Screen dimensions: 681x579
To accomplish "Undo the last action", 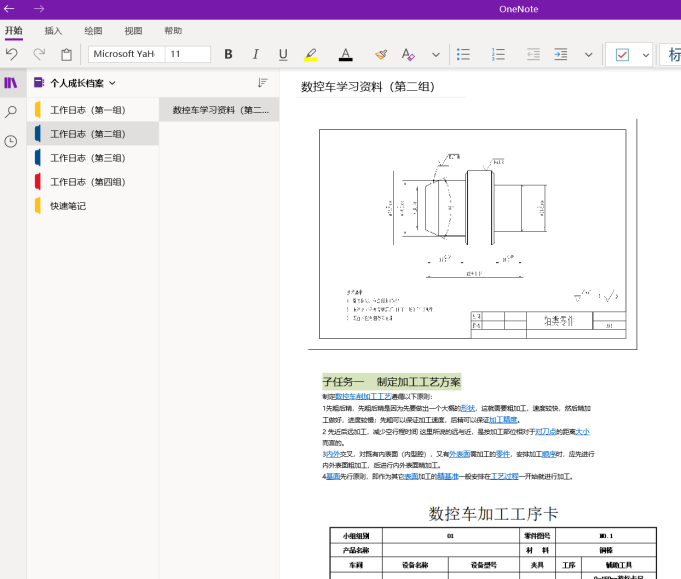I will (x=12, y=54).
